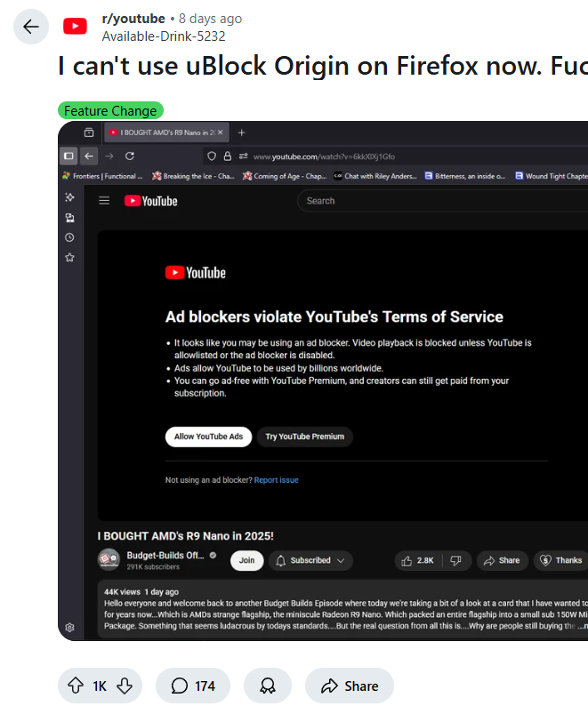The height and width of the screenshot is (722, 588).
Task: Give an award to the post
Action: [x=267, y=686]
